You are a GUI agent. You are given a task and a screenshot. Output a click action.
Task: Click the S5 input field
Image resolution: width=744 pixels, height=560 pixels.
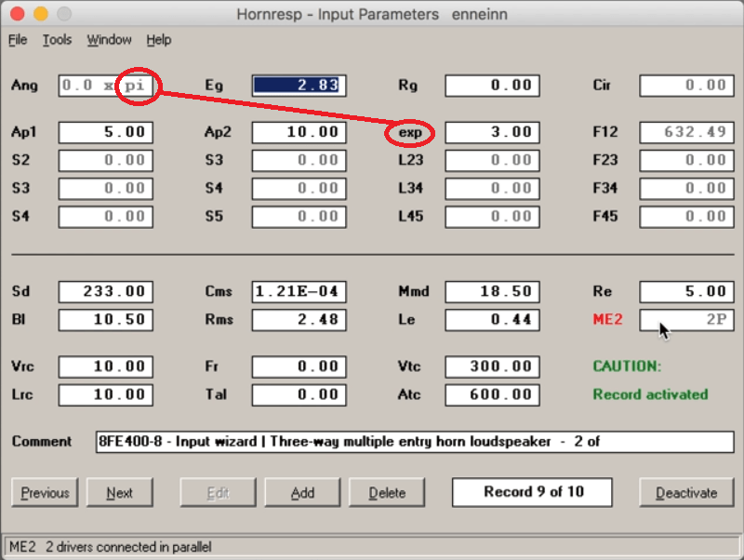[x=299, y=217]
